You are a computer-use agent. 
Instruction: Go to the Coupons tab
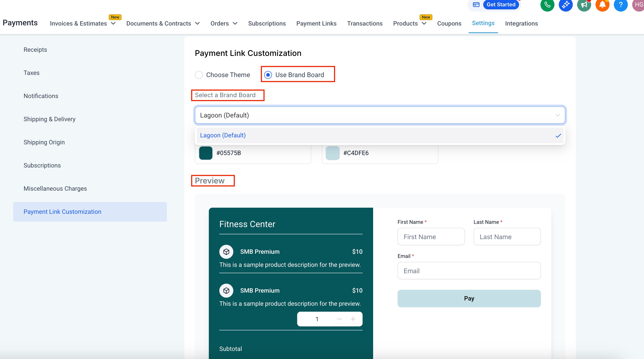[x=449, y=24]
